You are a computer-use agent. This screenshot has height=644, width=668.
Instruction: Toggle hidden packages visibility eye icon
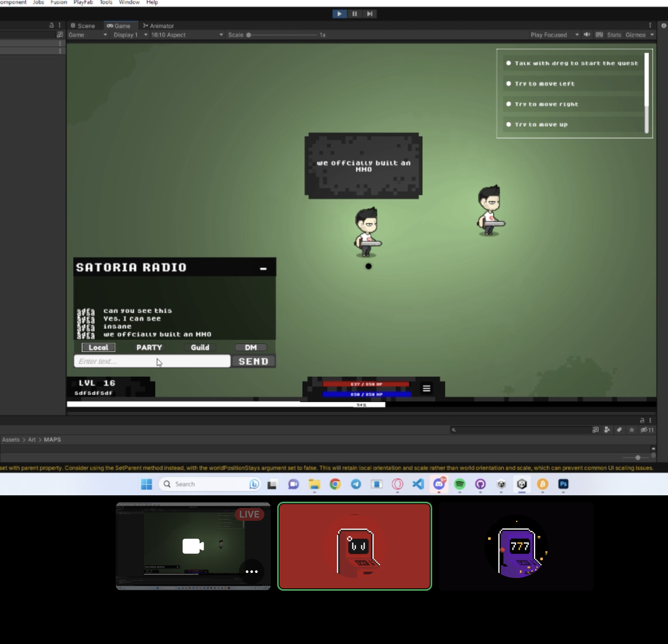click(x=647, y=430)
